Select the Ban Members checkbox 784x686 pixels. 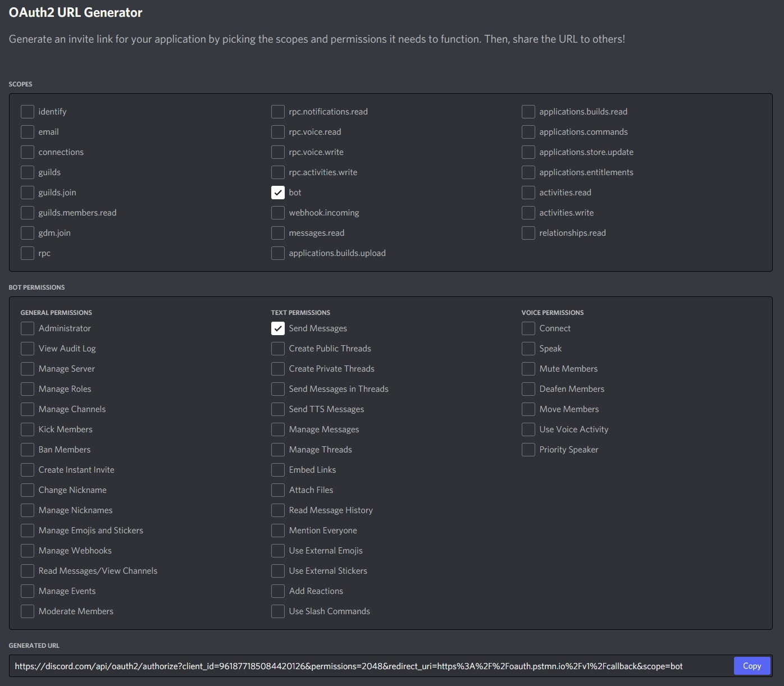click(x=27, y=450)
